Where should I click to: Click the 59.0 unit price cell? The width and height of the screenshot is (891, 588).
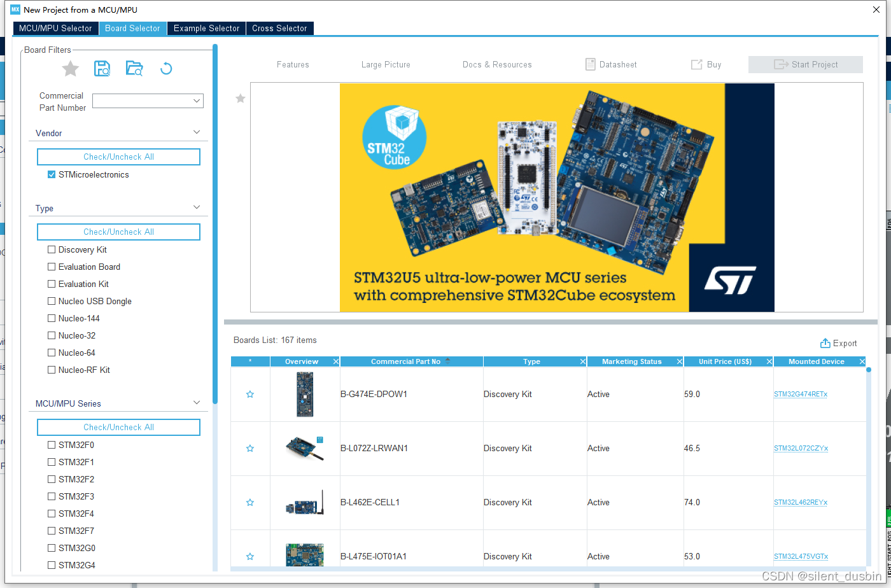click(729, 395)
